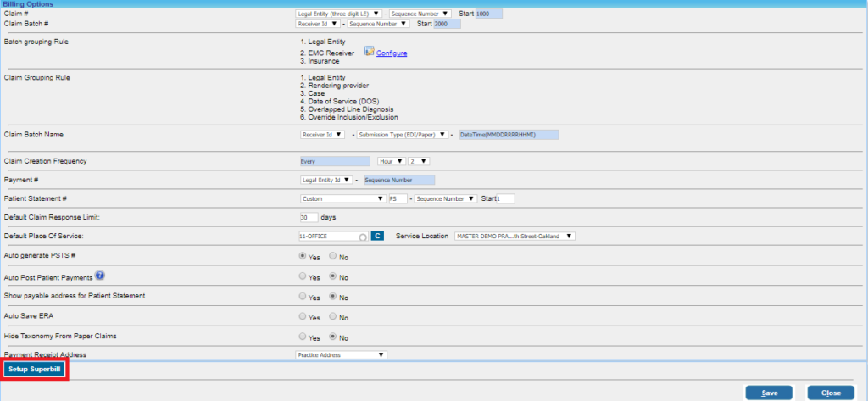Viewport: 868px width, 401px height.
Task: Select No for Show payable address
Action: coord(332,297)
